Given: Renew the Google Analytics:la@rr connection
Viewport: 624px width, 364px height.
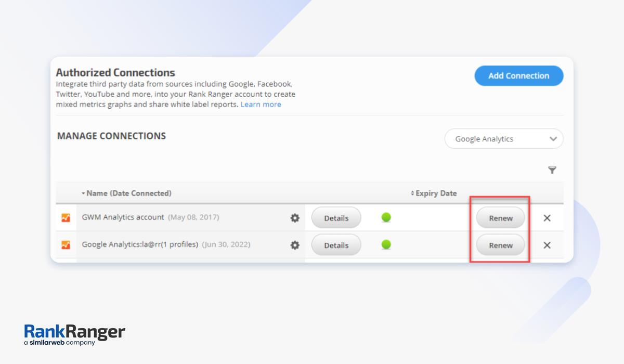Looking at the screenshot, I should 501,245.
